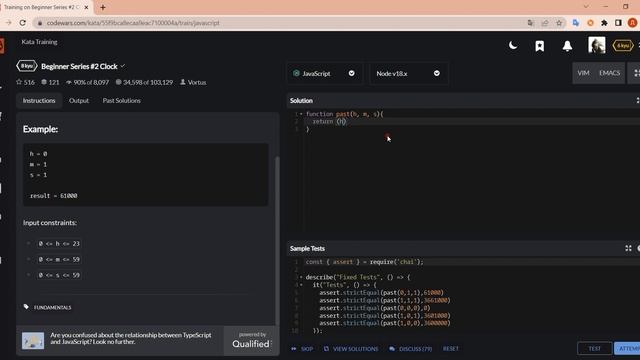This screenshot has height=360, width=640.
Task: Click the share page icon in address bar
Action: (545, 23)
